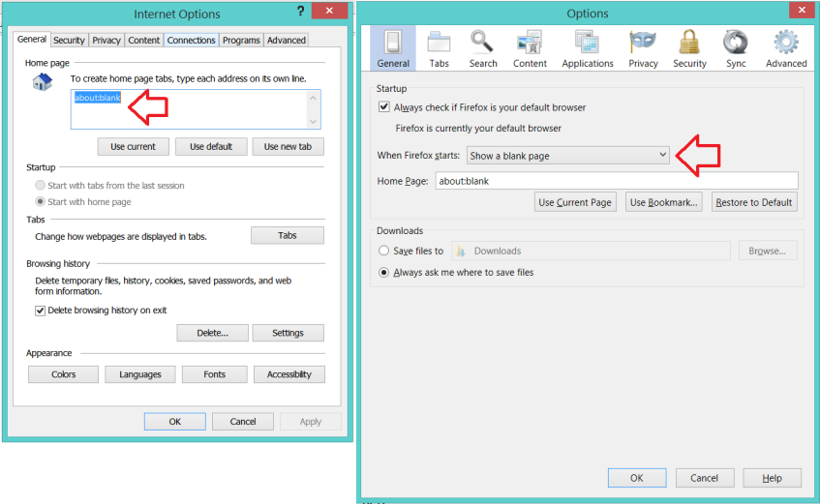Switch to Advanced tab in Internet Options

pyautogui.click(x=286, y=41)
